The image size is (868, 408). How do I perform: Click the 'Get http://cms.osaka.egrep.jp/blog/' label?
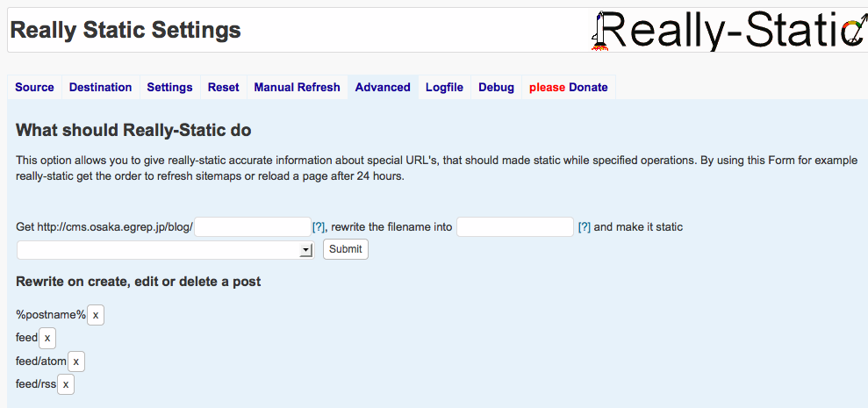(x=104, y=227)
